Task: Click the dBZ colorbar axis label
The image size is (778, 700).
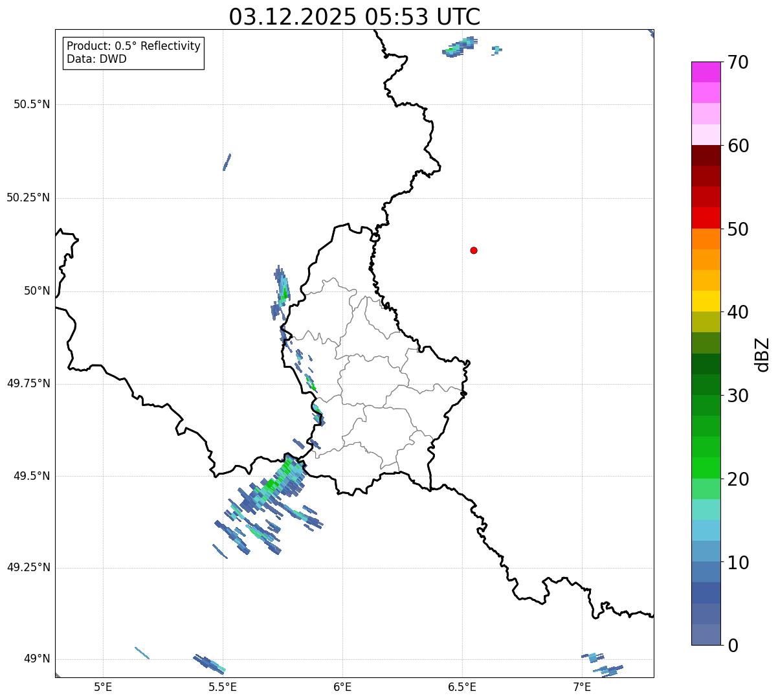Action: (763, 354)
